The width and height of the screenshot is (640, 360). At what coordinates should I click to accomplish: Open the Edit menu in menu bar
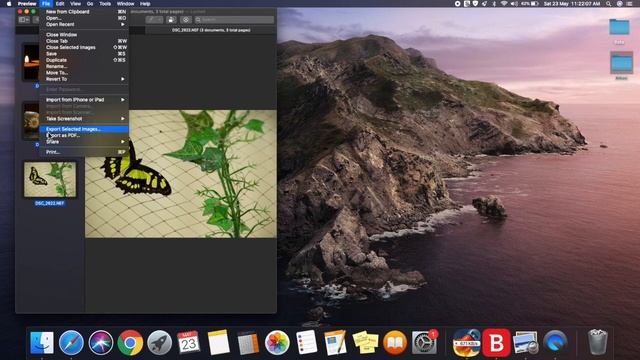pyautogui.click(x=60, y=4)
